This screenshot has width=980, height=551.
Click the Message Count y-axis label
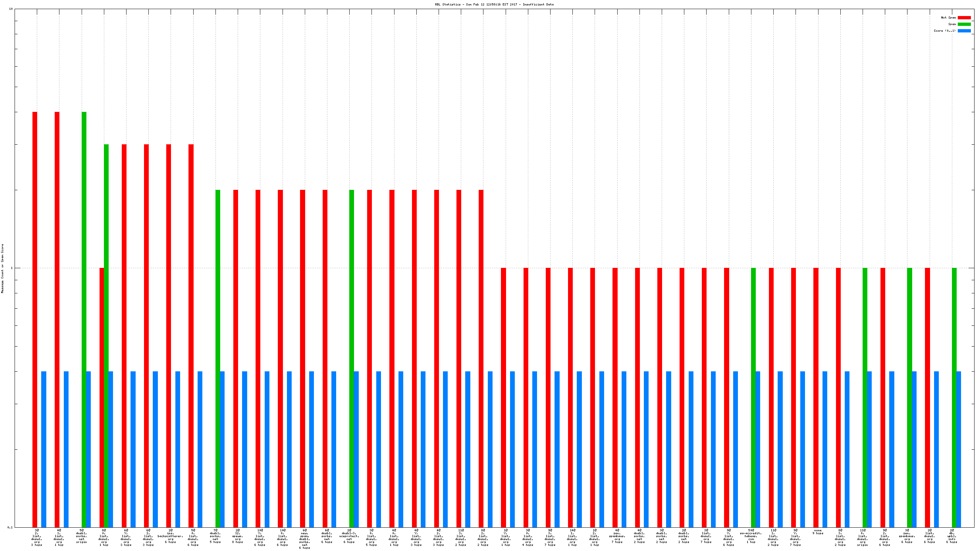click(x=2, y=269)
